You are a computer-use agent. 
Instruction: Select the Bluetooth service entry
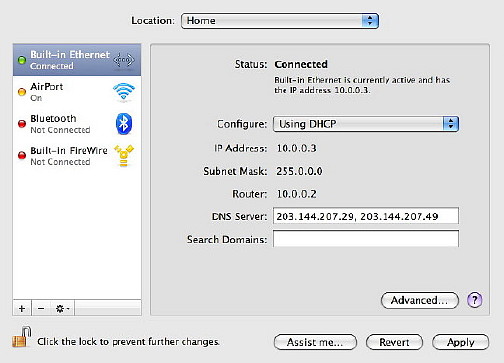coord(77,124)
